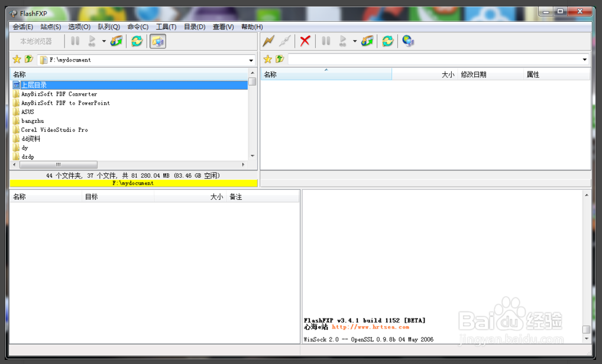Select the AnyBizSoft PDF Converter folder
Screen dimensions: 602x364
click(x=59, y=94)
